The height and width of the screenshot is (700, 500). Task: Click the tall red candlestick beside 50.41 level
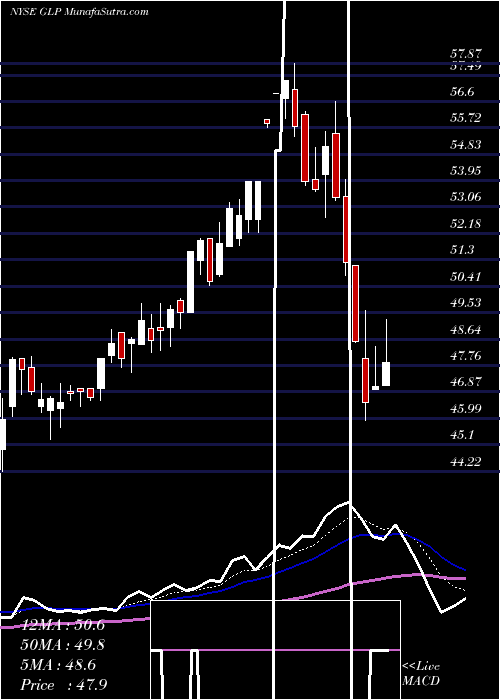(x=355, y=304)
